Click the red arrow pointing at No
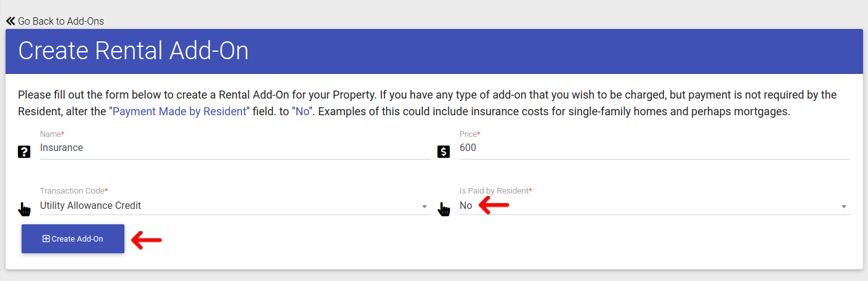 (x=494, y=205)
